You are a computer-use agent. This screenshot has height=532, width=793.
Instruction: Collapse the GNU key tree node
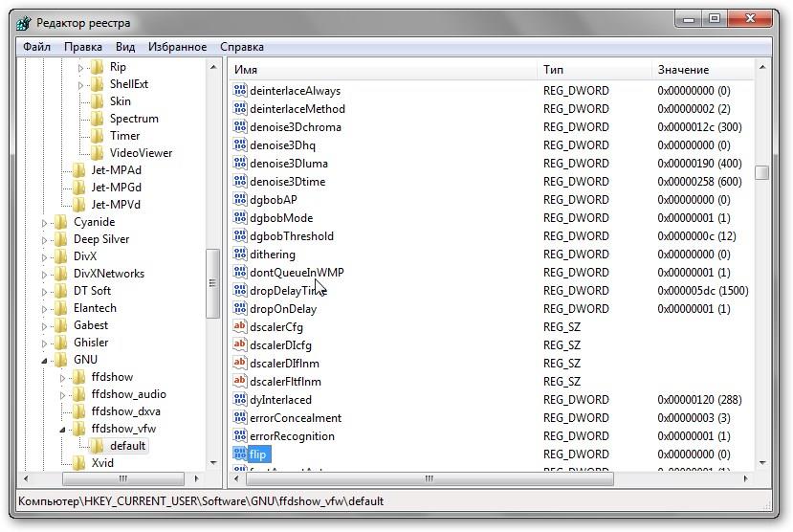(45, 361)
